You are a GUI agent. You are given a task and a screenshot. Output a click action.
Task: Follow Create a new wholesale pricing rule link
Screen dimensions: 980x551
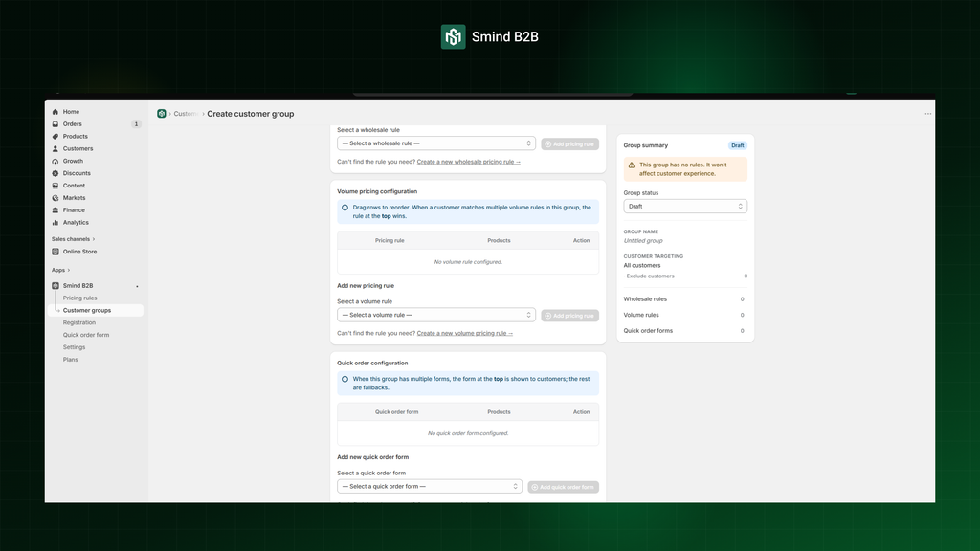click(469, 162)
